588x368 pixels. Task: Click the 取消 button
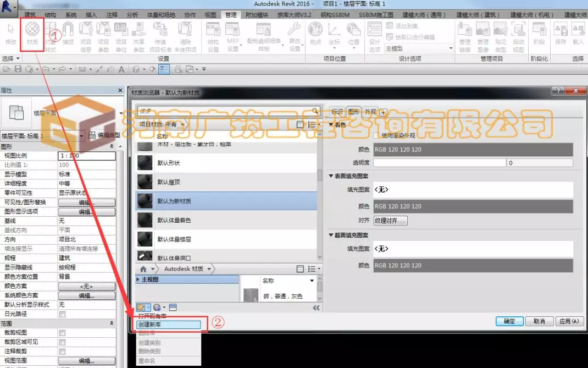point(539,321)
